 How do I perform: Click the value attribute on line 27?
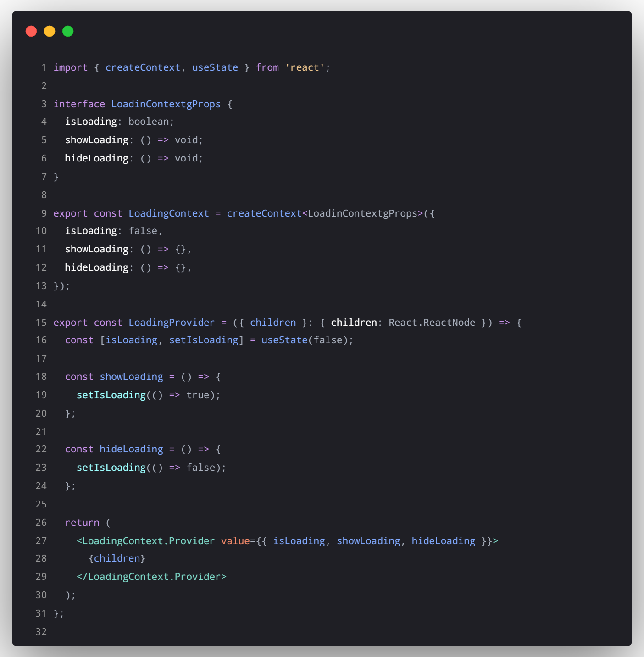(x=235, y=541)
